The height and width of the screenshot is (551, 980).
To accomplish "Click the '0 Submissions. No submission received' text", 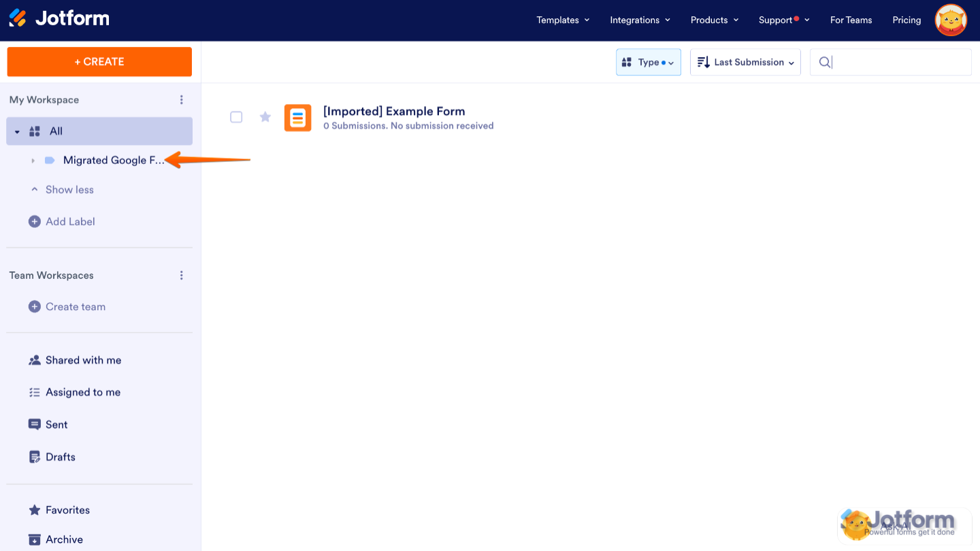I will pos(408,126).
